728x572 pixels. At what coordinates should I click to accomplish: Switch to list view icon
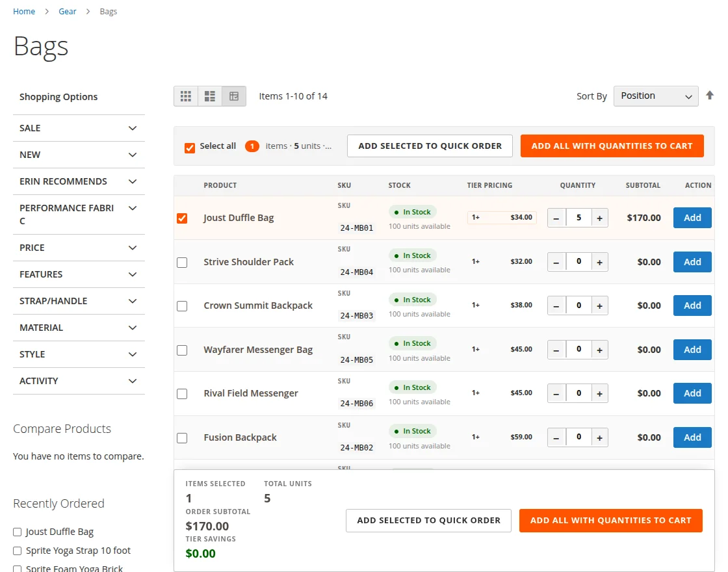coord(210,96)
